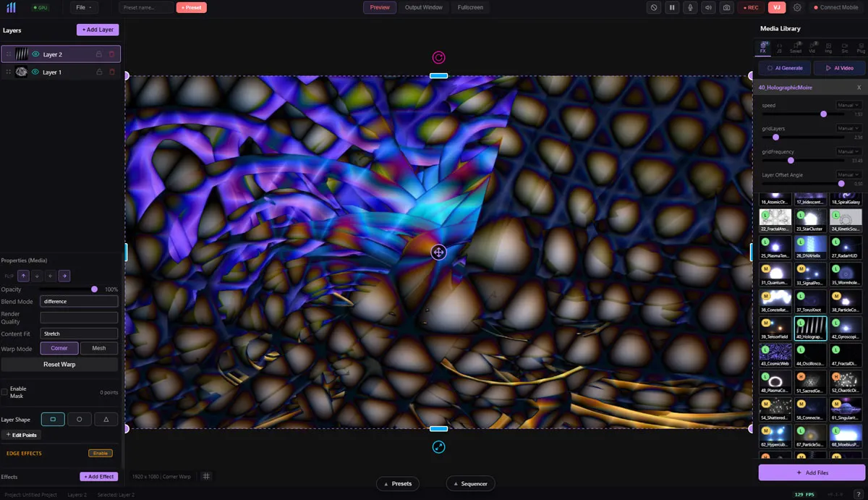Viewport: 868px width, 500px height.
Task: Enable the Mask checkbox
Action: tap(6, 391)
